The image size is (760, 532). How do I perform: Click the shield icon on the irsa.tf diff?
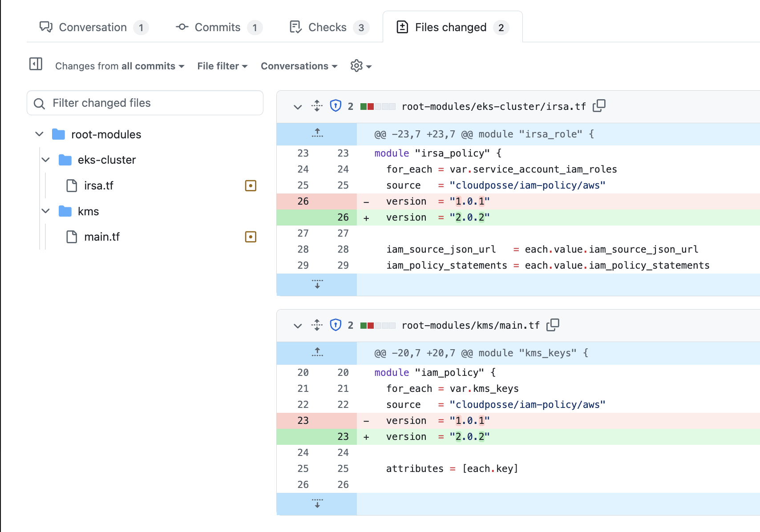[335, 106]
